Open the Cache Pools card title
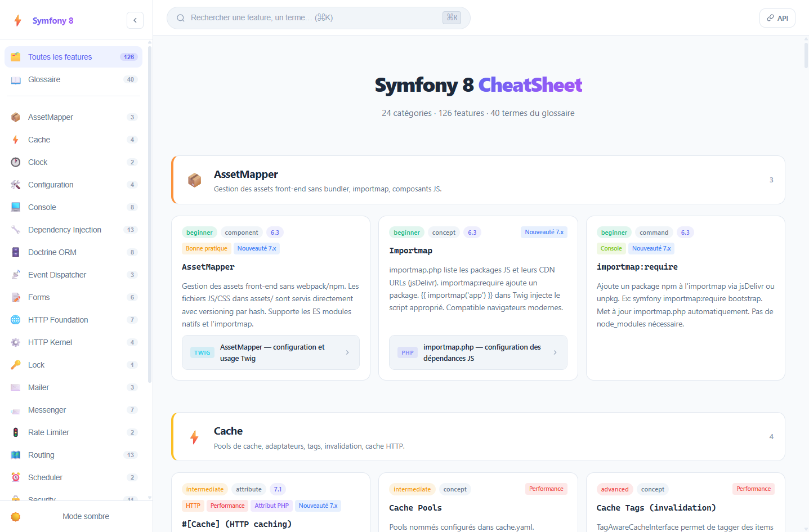The image size is (809, 532). pyautogui.click(x=415, y=508)
